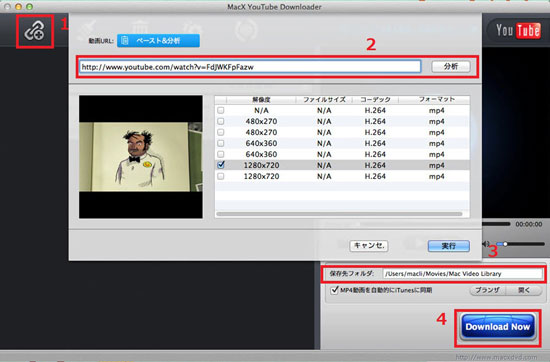Click the ファイルサイズ column header

(x=324, y=100)
